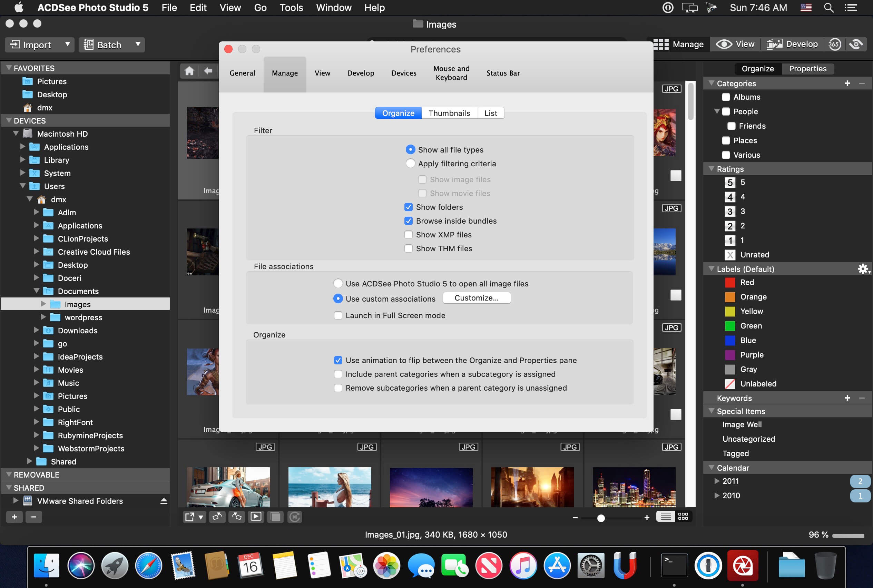Click the Add category plus button
This screenshot has width=873, height=588.
[x=847, y=84]
